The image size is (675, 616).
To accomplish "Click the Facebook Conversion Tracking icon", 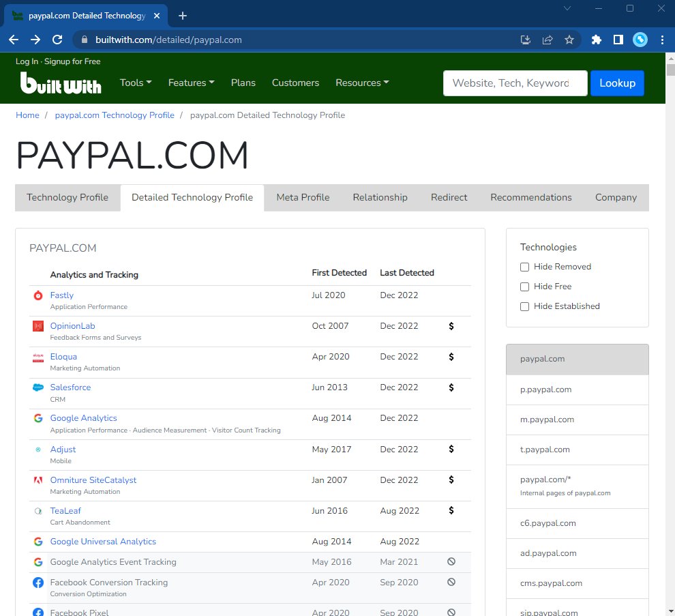I will pos(38,583).
